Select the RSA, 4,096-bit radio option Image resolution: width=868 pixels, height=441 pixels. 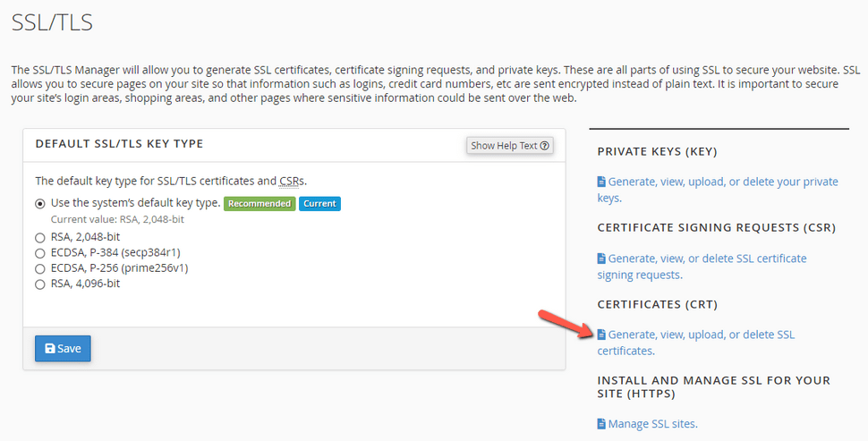pos(40,284)
